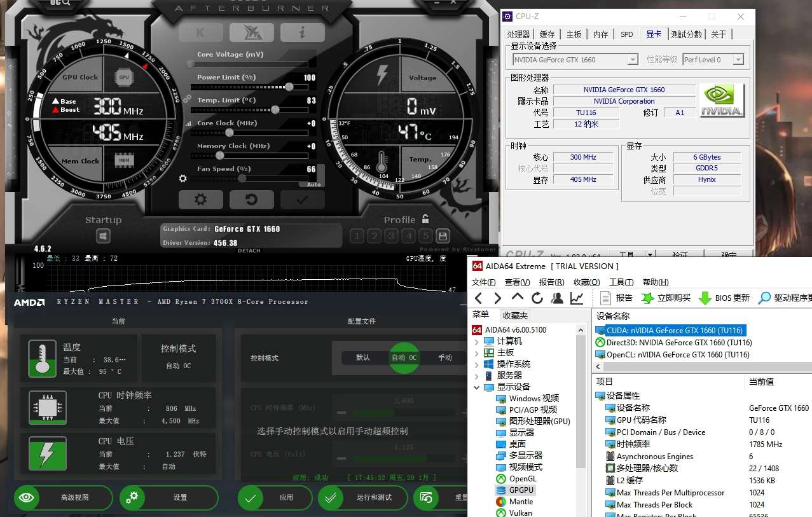
Task: Toggle the power/temp limit link icon
Action: [x=187, y=99]
